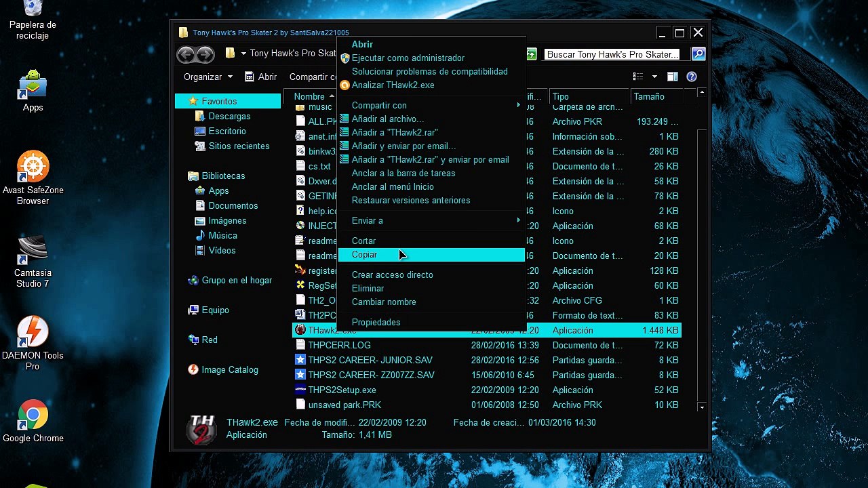Select the Apps shortcut on the desktop

pos(33,91)
